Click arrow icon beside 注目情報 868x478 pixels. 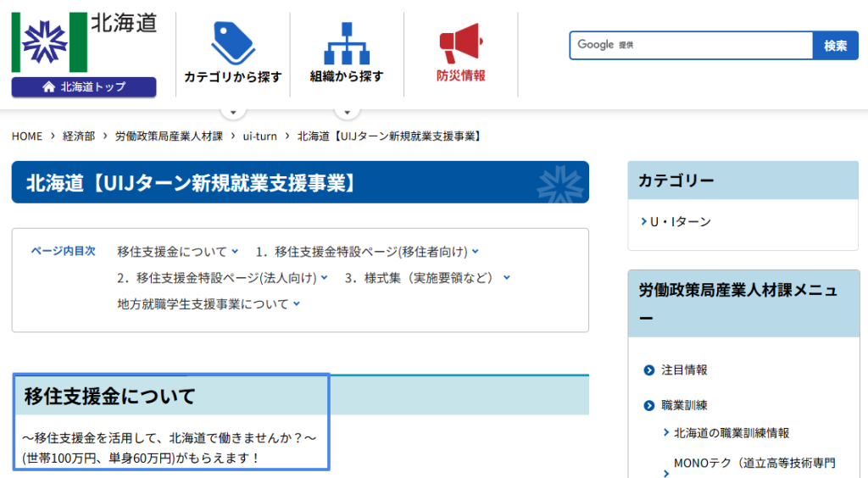point(649,370)
